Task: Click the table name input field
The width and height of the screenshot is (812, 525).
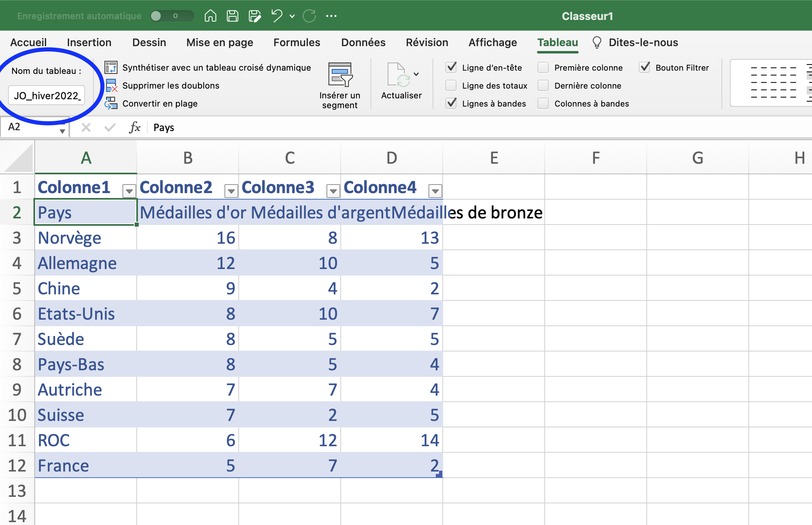Action: pos(47,96)
